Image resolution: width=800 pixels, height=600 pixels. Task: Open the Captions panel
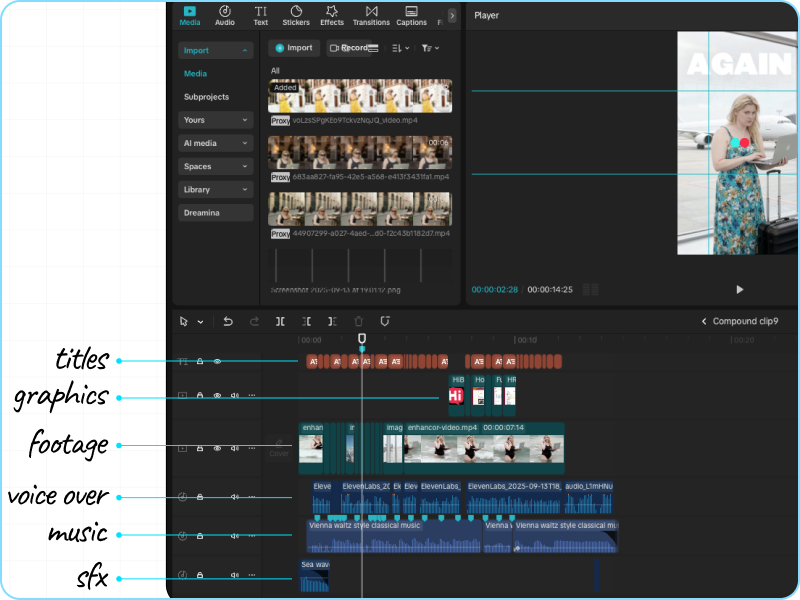point(411,14)
